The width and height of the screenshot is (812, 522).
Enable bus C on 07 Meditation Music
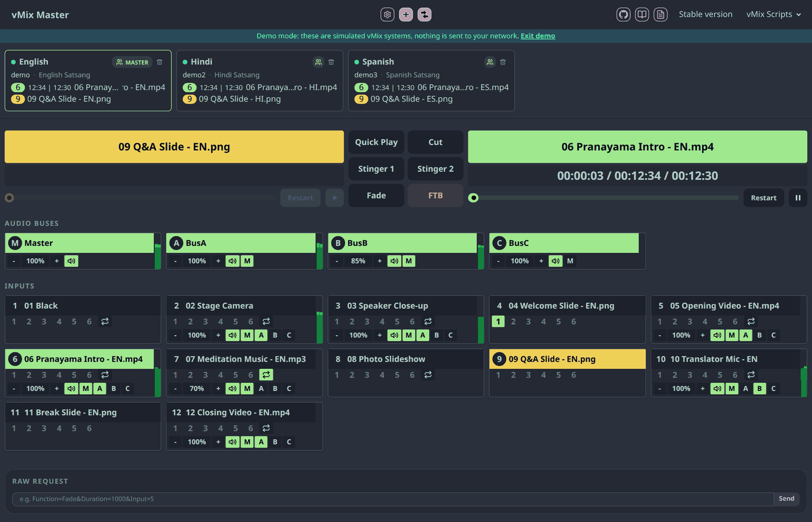(289, 388)
